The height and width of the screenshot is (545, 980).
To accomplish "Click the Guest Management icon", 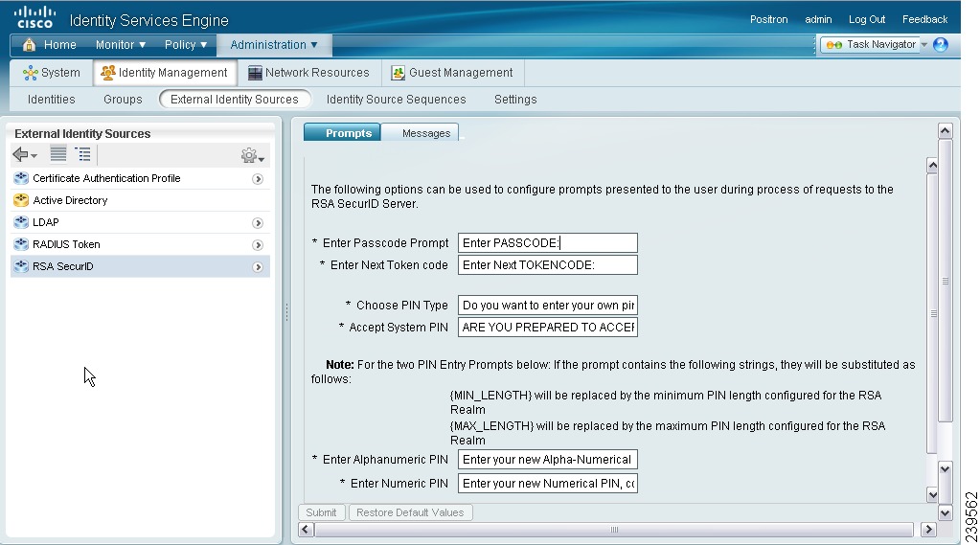I will point(399,73).
